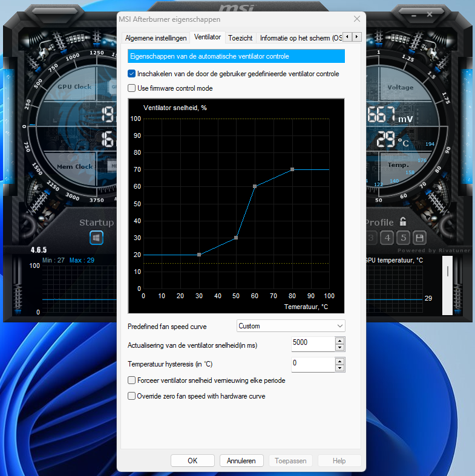Image resolution: width=475 pixels, height=476 pixels.
Task: Toggle user-defined ventilator controle checkbox
Action: [x=131, y=73]
